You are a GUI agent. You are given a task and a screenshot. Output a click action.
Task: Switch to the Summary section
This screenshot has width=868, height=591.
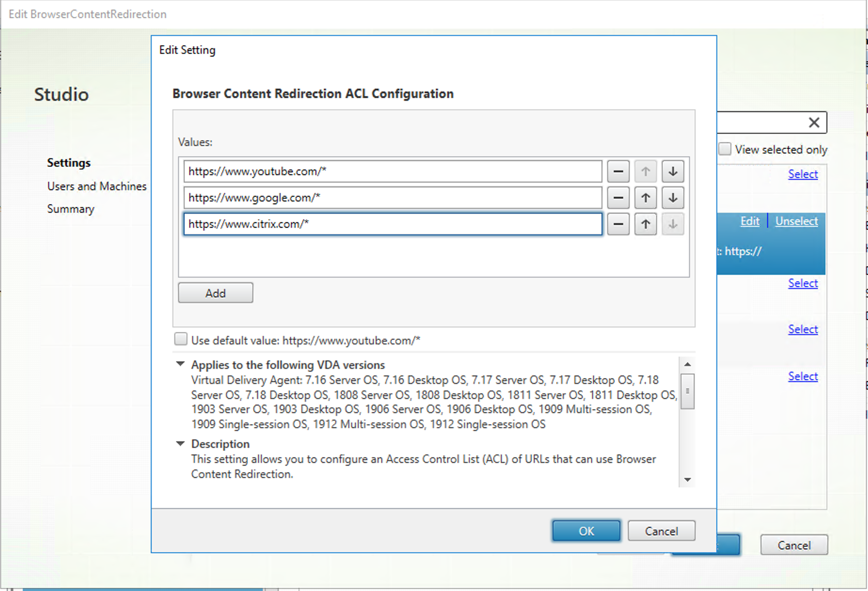click(71, 208)
